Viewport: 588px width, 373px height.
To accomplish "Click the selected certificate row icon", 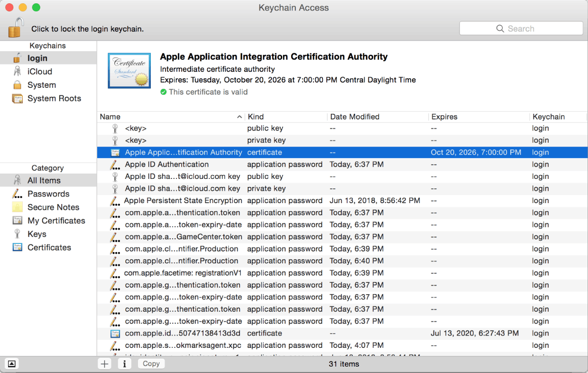I will 115,153.
